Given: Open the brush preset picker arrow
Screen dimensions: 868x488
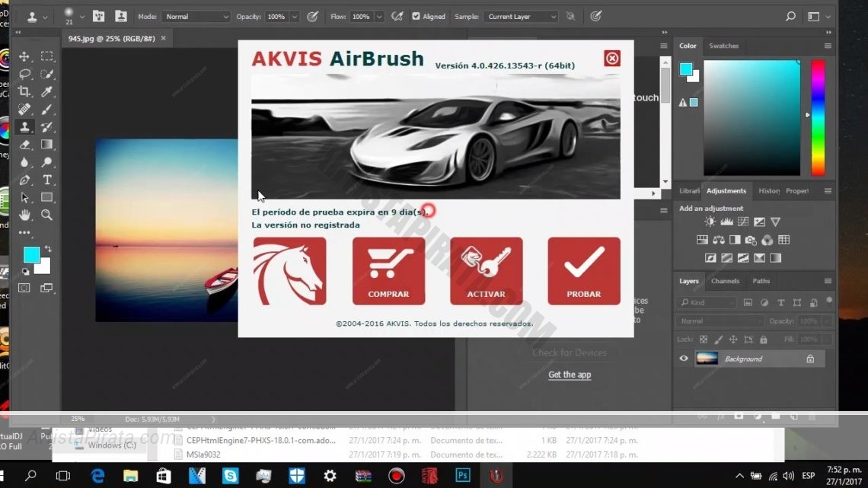Looking at the screenshot, I should (x=82, y=17).
